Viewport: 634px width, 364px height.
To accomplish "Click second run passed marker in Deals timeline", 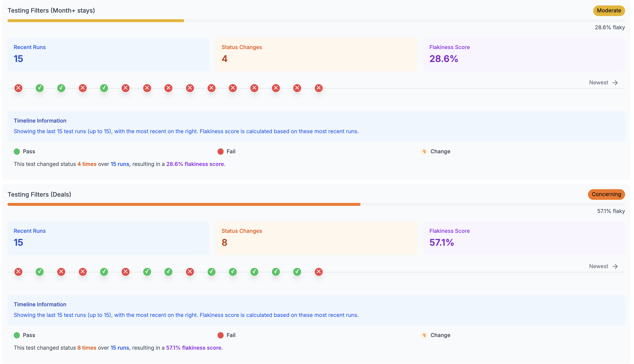I will pos(40,272).
